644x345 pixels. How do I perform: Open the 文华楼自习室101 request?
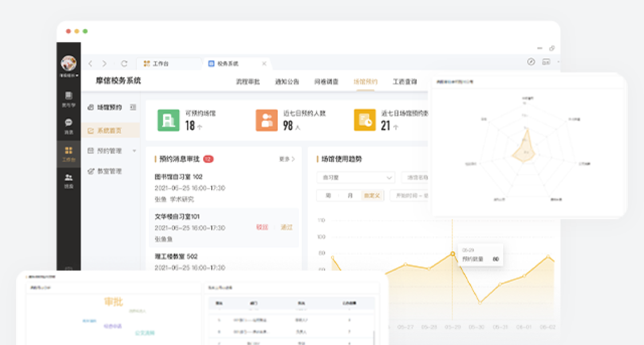(x=177, y=216)
